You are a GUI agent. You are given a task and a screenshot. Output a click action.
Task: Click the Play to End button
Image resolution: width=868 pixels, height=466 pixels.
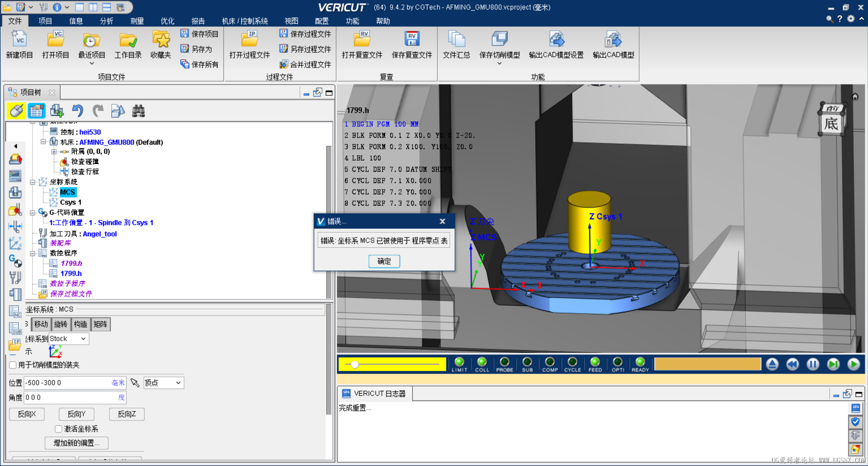click(x=854, y=364)
